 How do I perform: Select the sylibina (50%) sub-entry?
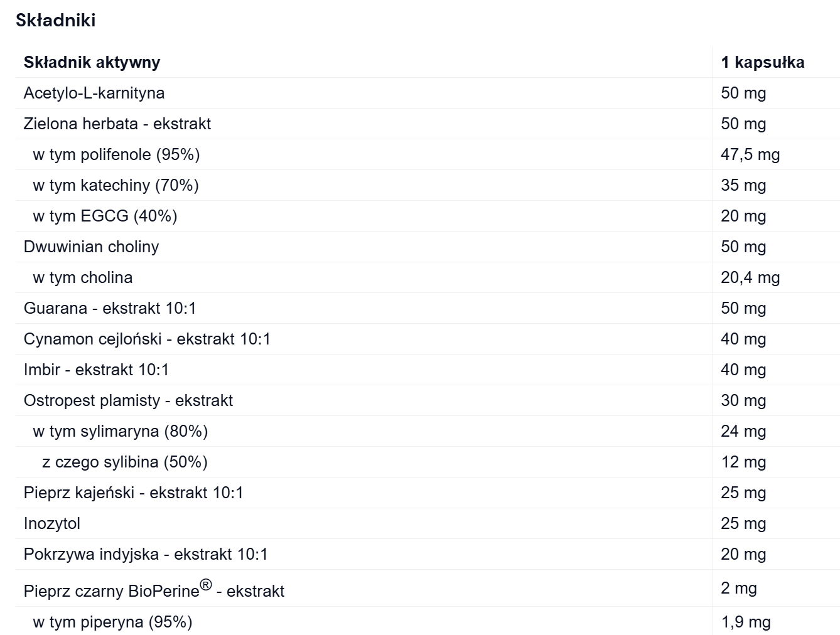coord(124,462)
